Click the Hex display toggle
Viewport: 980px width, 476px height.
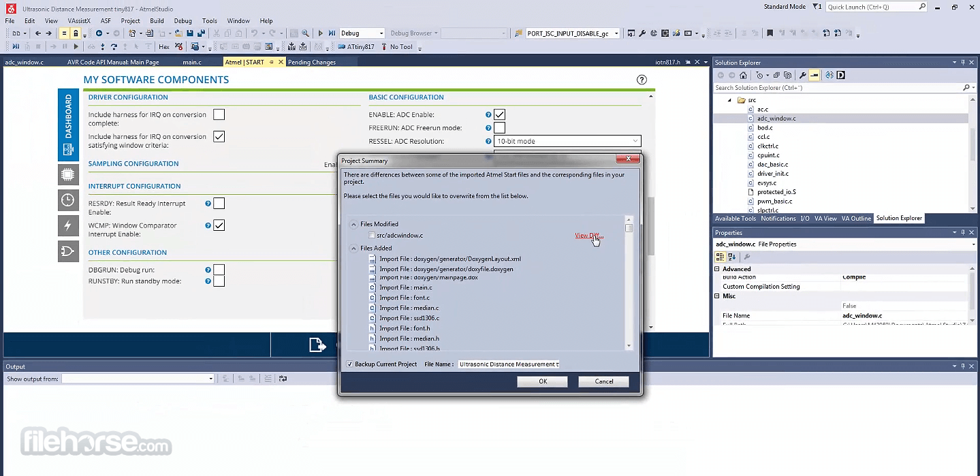(x=164, y=47)
